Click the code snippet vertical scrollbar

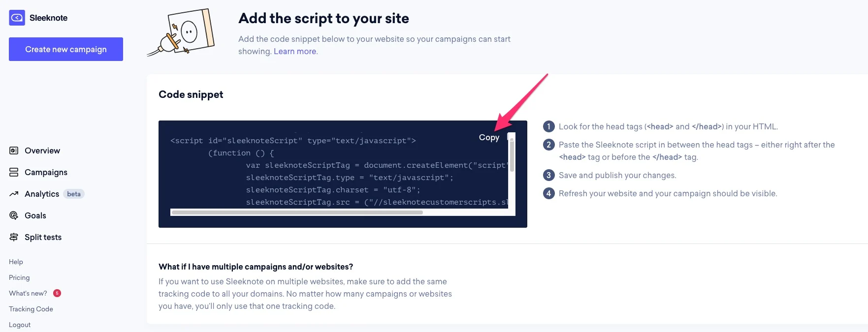(512, 155)
